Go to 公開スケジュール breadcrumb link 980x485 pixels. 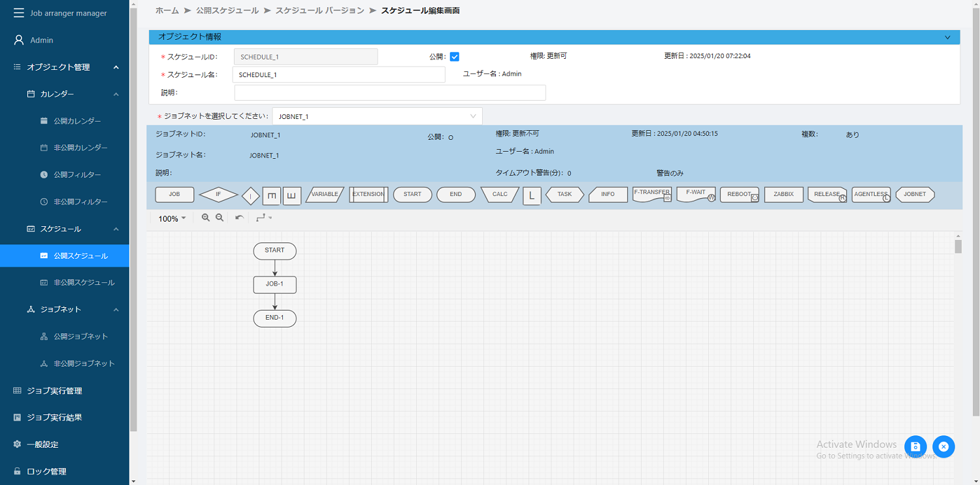[227, 10]
